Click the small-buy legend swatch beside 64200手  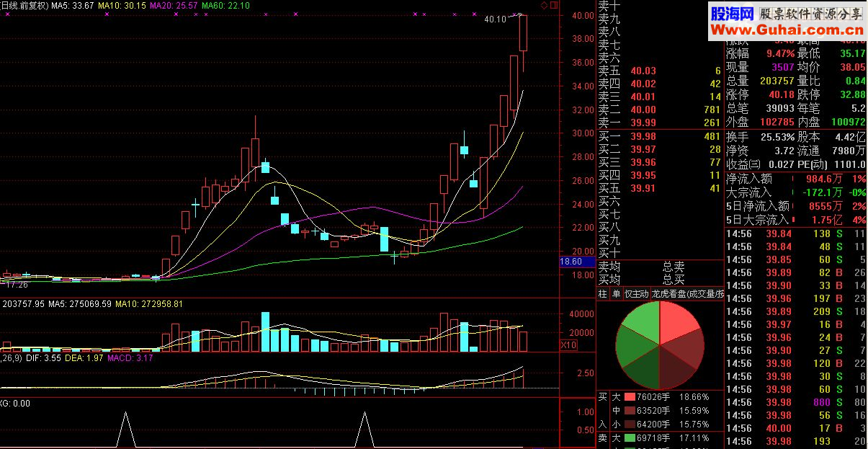click(x=630, y=424)
